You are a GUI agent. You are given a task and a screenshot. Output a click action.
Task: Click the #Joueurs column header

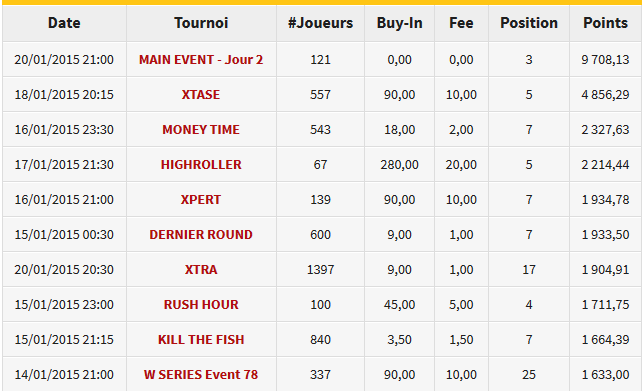pyautogui.click(x=320, y=23)
